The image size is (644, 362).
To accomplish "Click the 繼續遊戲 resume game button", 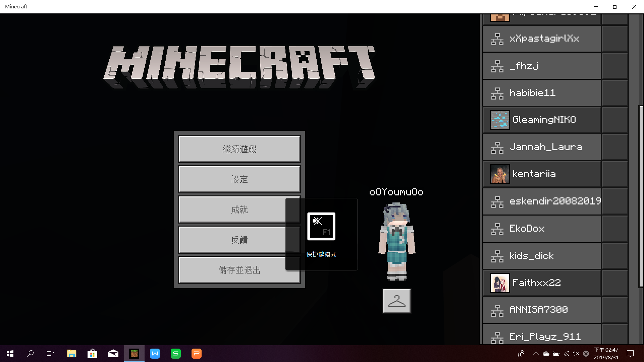I will (x=239, y=149).
